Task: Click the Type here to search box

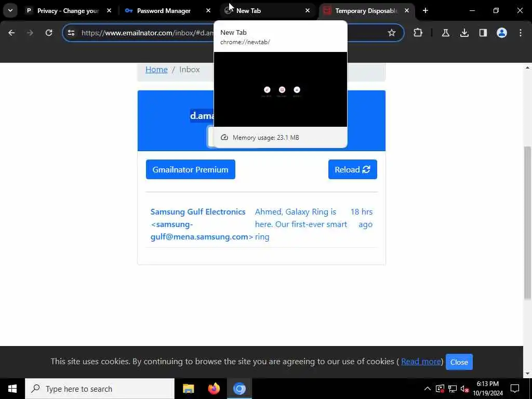Action: click(x=100, y=389)
